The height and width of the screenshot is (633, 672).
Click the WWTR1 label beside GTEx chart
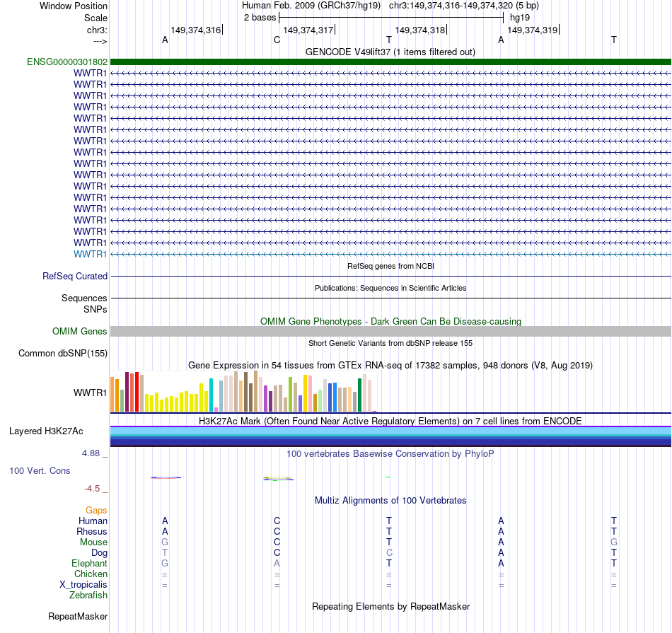tap(90, 393)
